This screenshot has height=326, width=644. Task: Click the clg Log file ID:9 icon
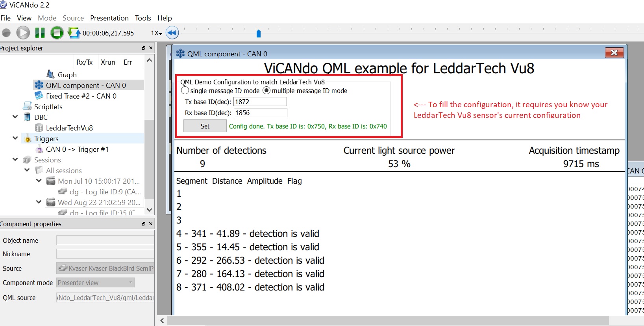pos(63,192)
